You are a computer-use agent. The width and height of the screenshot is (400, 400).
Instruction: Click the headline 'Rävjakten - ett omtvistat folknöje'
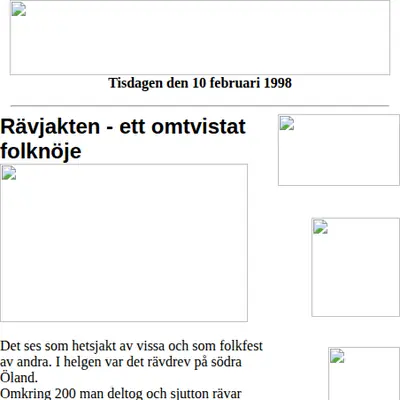123,138
